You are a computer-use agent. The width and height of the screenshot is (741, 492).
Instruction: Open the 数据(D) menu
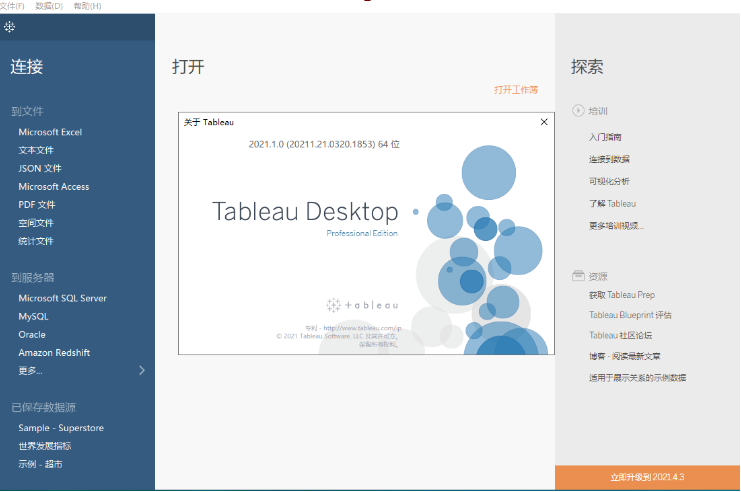pos(49,6)
